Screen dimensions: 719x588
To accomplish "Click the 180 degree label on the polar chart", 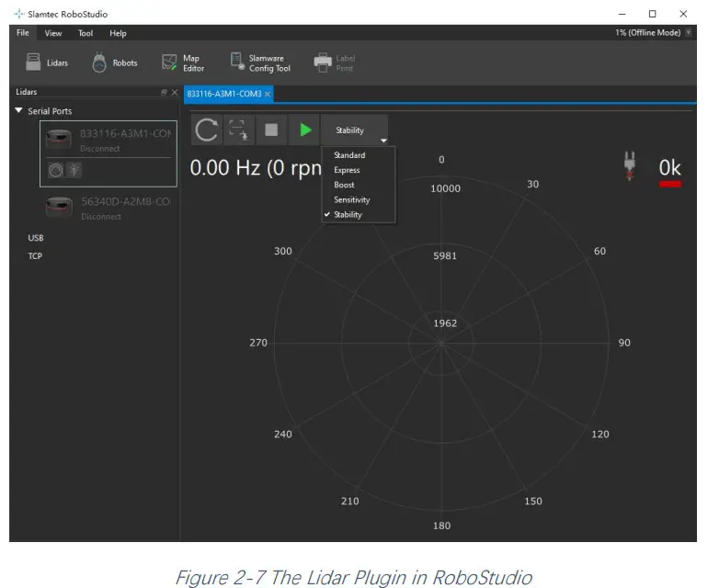I will point(441,526).
